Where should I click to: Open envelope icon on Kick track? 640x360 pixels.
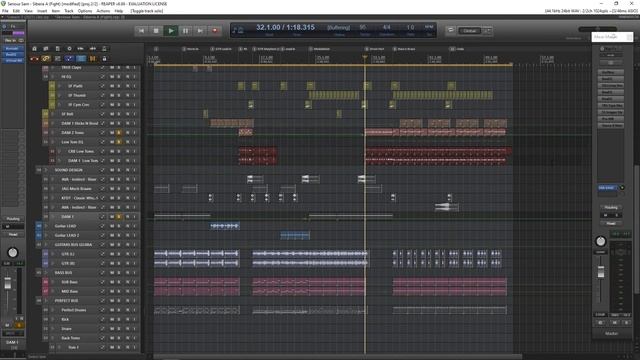pos(102,320)
